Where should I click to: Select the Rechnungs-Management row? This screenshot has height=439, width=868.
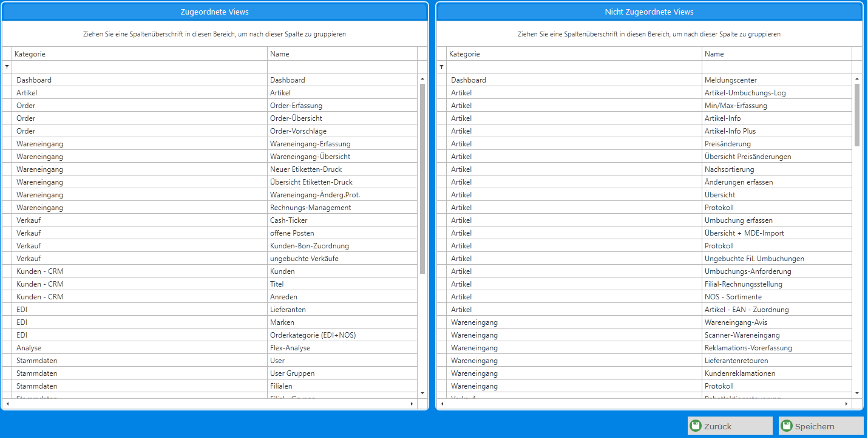tap(210, 208)
